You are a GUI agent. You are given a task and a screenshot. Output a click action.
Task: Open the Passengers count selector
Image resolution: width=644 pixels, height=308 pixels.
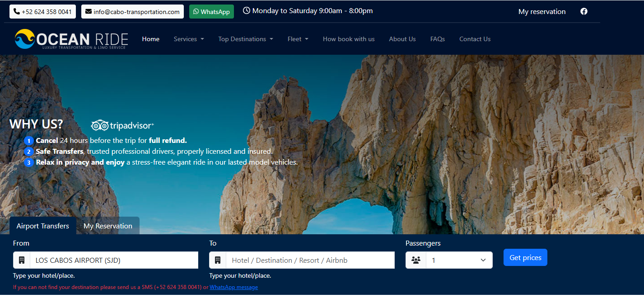pyautogui.click(x=459, y=261)
